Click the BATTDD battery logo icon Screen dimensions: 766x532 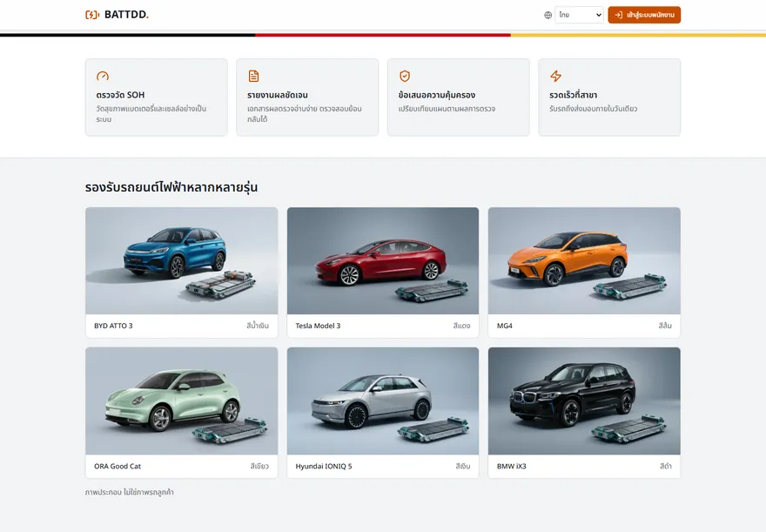[x=92, y=15]
